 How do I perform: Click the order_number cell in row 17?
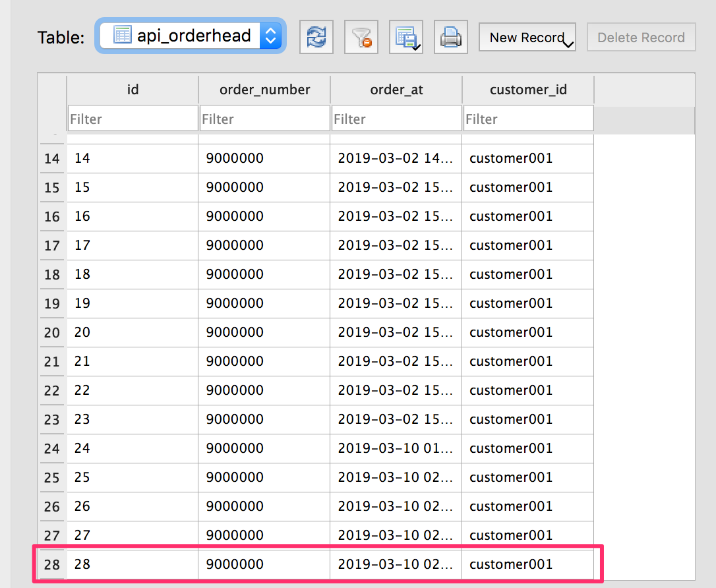coord(264,245)
